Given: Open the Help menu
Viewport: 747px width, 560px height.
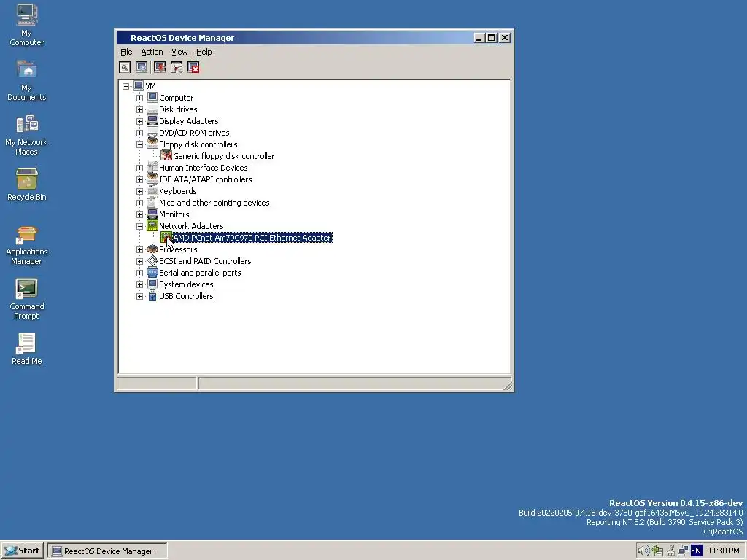Looking at the screenshot, I should pyautogui.click(x=204, y=52).
